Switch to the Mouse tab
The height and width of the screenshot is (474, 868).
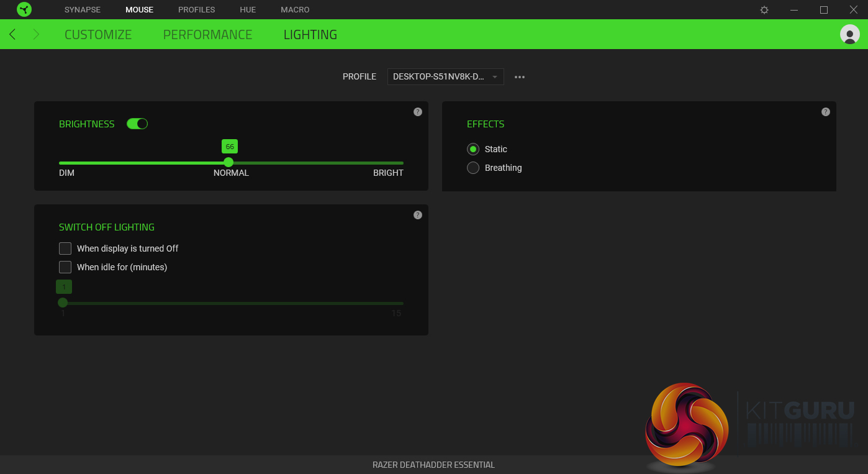(x=139, y=10)
